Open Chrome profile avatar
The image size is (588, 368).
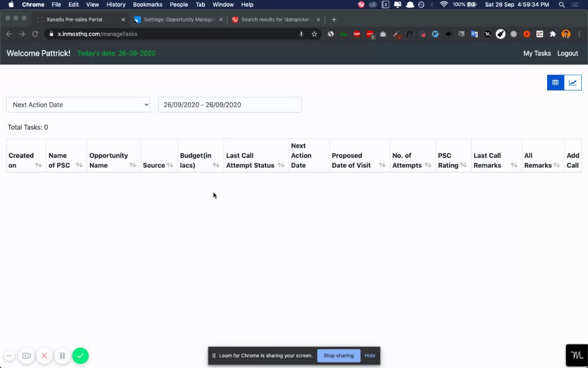click(566, 34)
